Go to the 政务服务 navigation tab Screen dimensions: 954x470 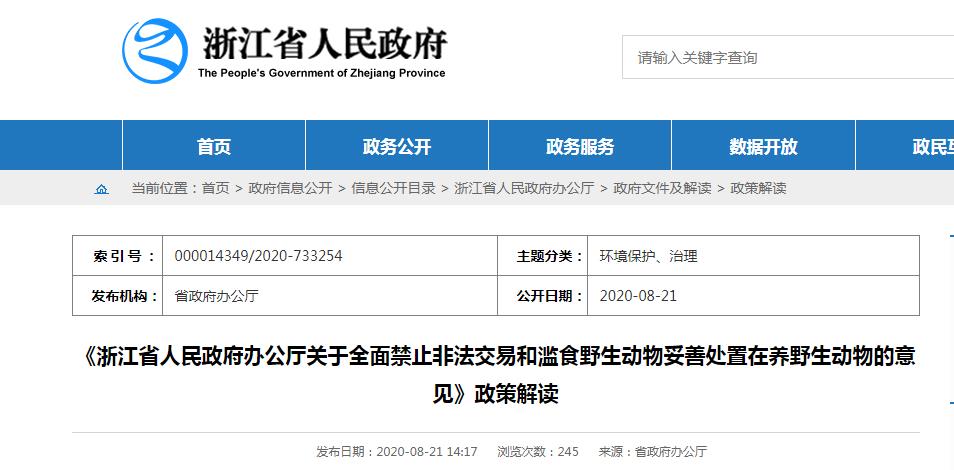pyautogui.click(x=580, y=146)
